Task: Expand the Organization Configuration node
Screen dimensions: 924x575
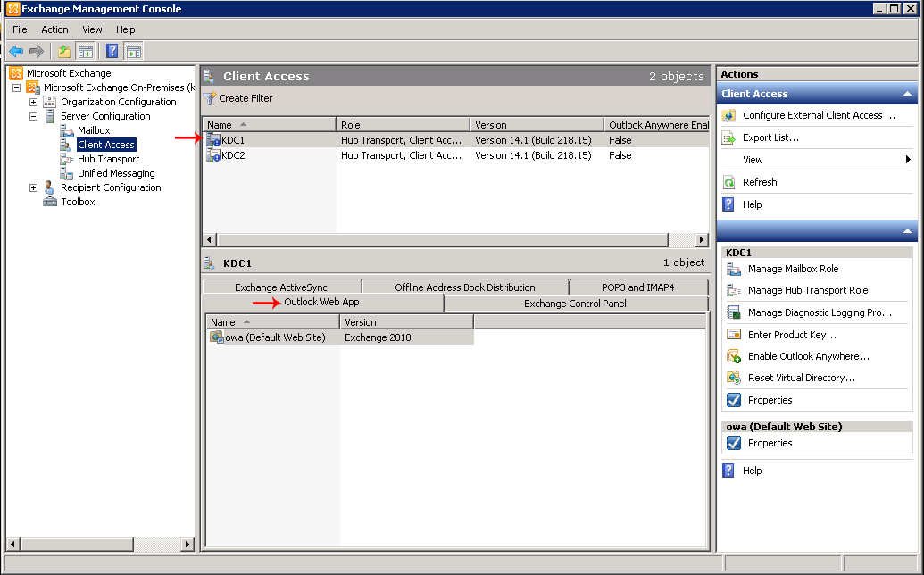Action: coord(34,102)
